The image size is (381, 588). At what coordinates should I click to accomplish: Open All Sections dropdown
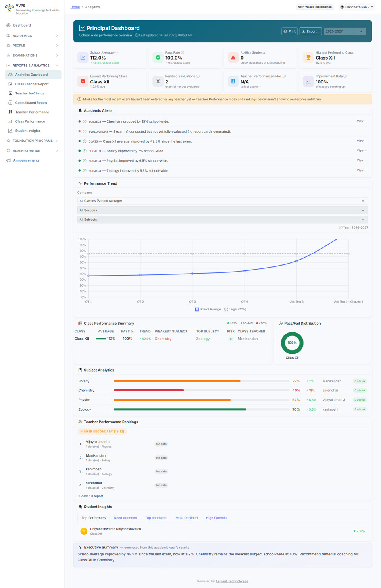pos(223,210)
